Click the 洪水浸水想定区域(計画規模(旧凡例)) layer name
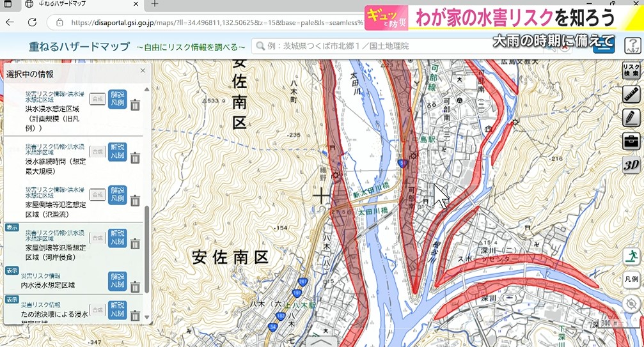Image resolution: width=644 pixels, height=347 pixels. tap(52, 118)
